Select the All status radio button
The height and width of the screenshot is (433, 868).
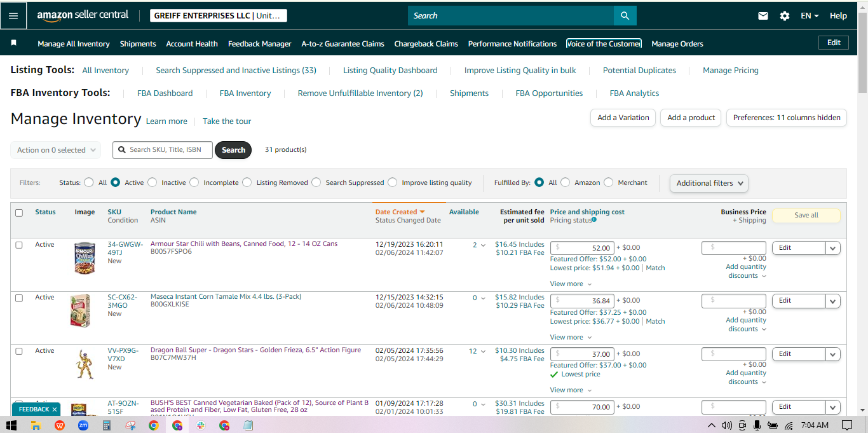(89, 182)
